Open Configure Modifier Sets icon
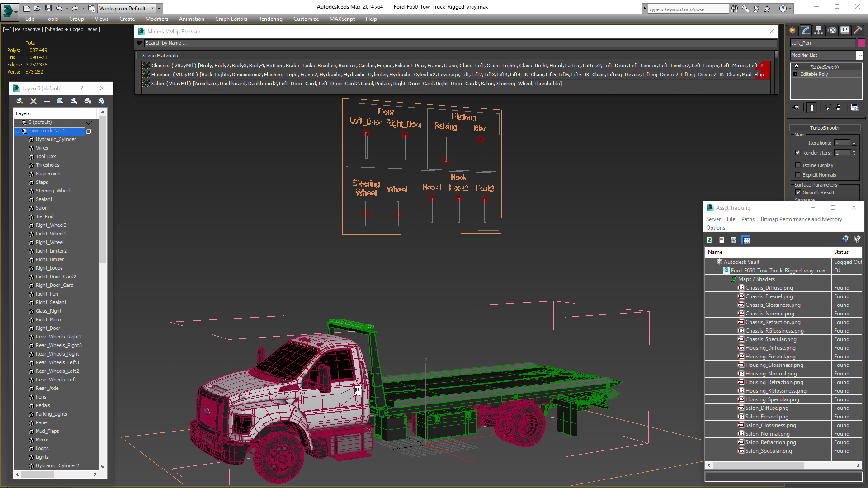Image resolution: width=868 pixels, height=488 pixels. coord(854,108)
